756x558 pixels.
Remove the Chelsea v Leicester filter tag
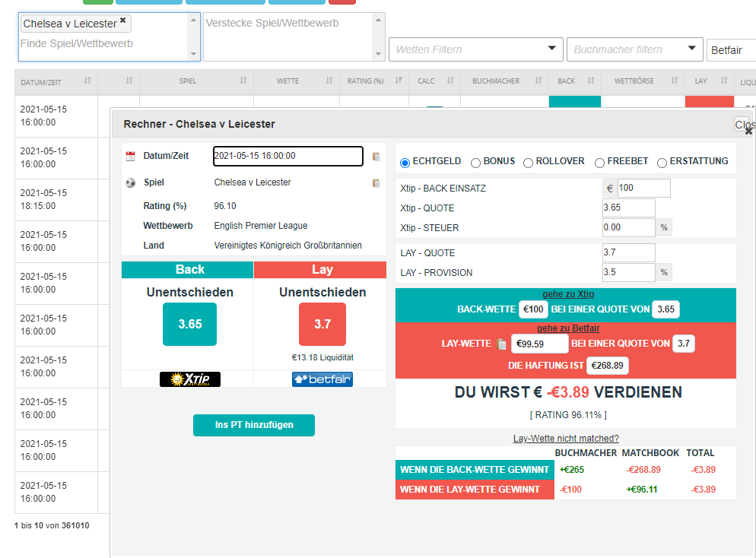click(123, 21)
